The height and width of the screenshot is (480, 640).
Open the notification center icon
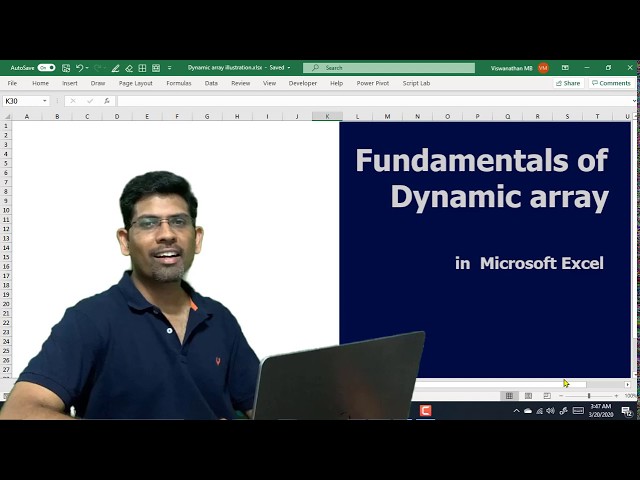coord(627,411)
